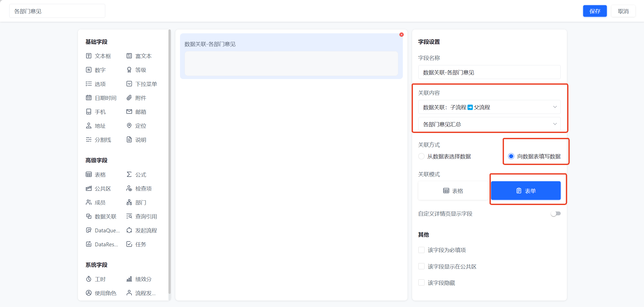Remove the 数据关联-各部门意见 field with red X
Image resolution: width=644 pixels, height=307 pixels.
[401, 34]
